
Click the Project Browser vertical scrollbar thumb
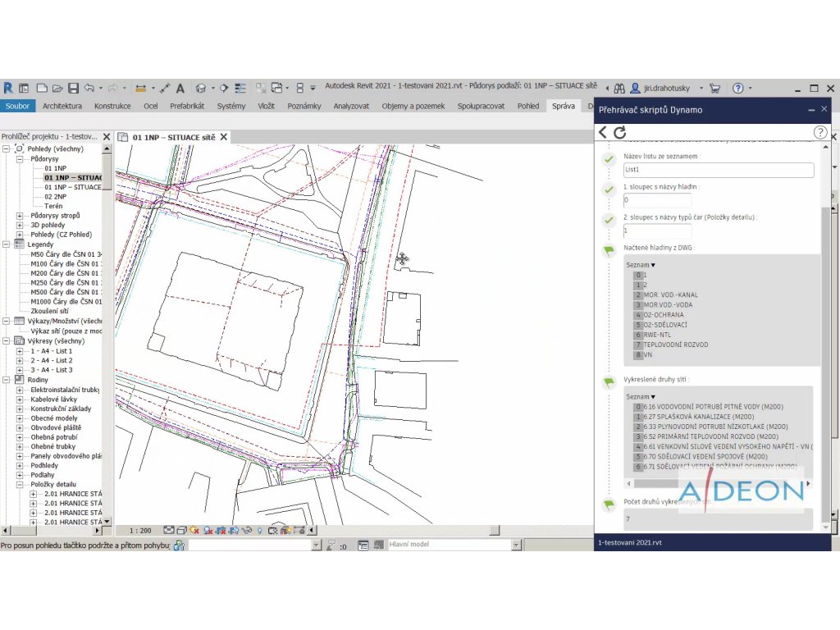107,172
